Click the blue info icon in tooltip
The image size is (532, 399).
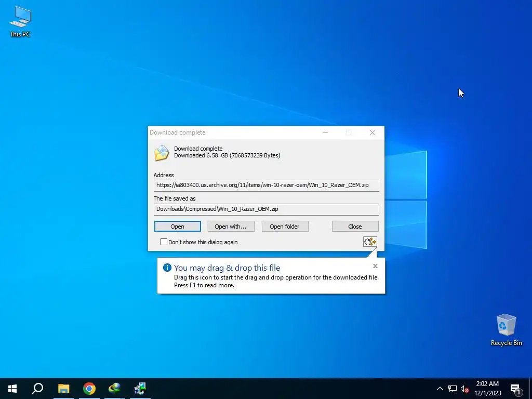[x=167, y=268]
